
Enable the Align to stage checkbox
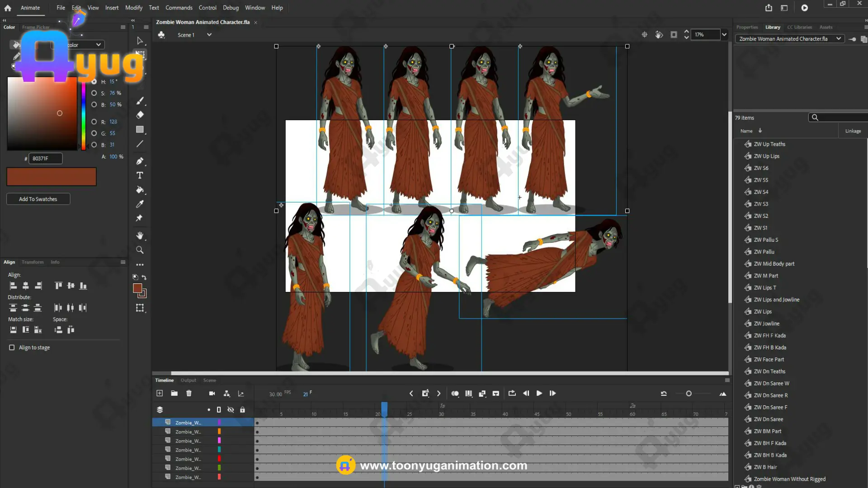click(x=12, y=347)
